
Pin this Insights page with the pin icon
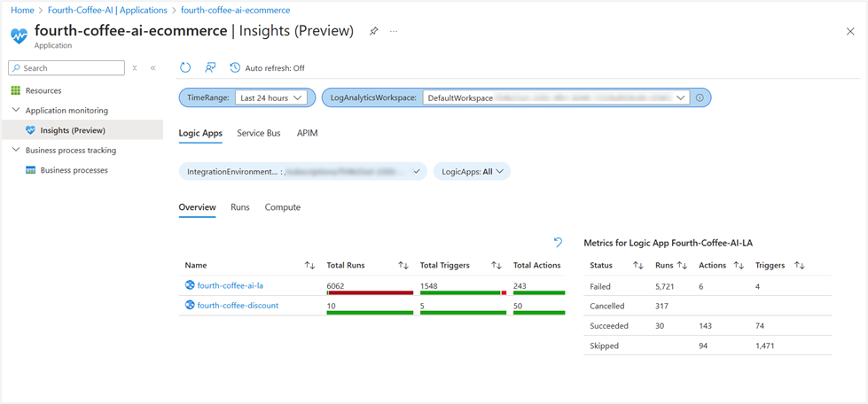[373, 32]
